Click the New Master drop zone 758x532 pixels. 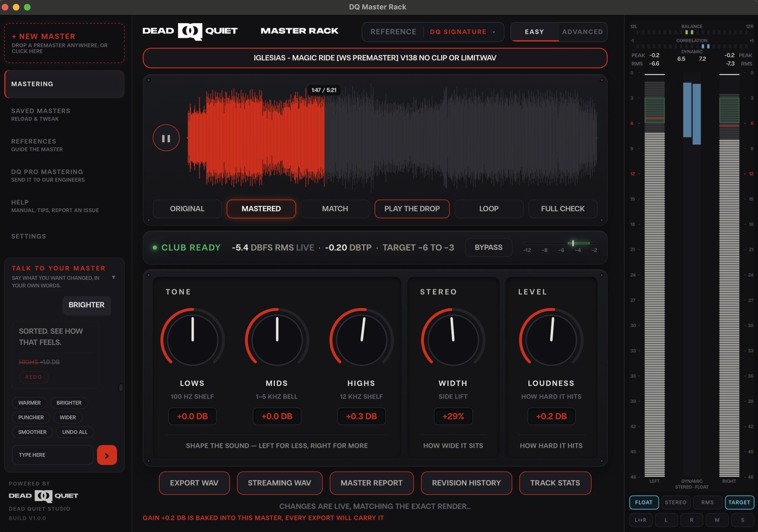point(64,43)
